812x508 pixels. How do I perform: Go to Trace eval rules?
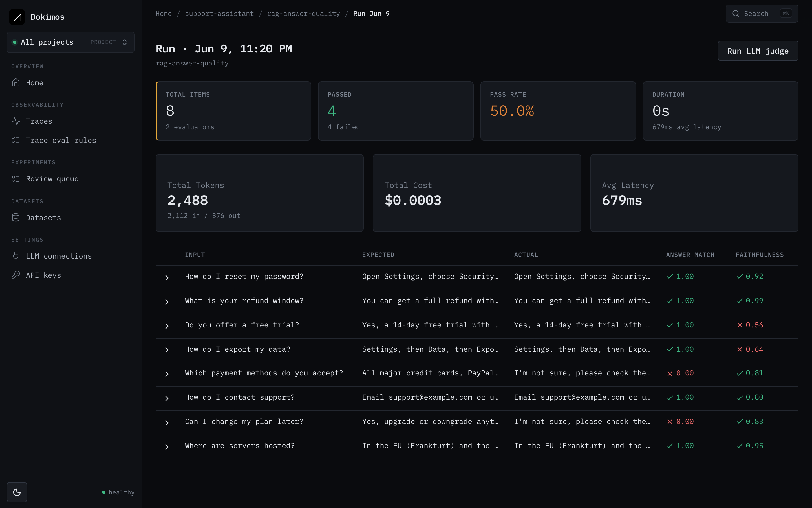coord(70,140)
